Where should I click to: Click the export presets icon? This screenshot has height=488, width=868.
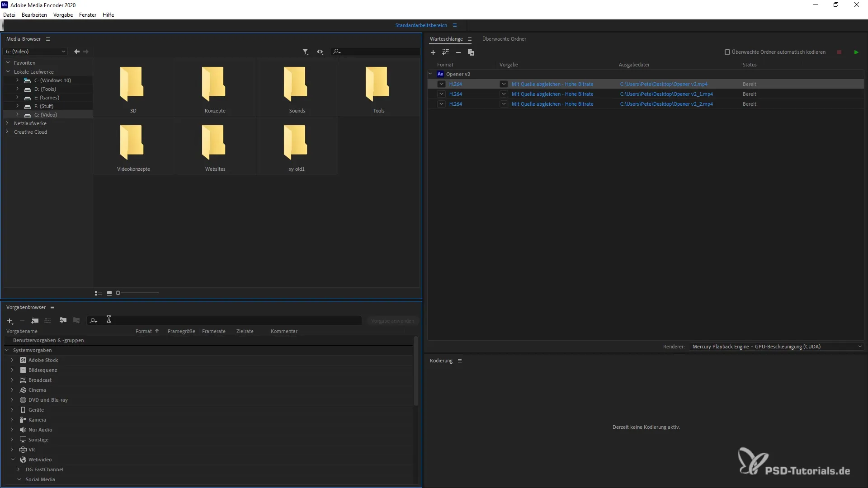[x=76, y=321]
